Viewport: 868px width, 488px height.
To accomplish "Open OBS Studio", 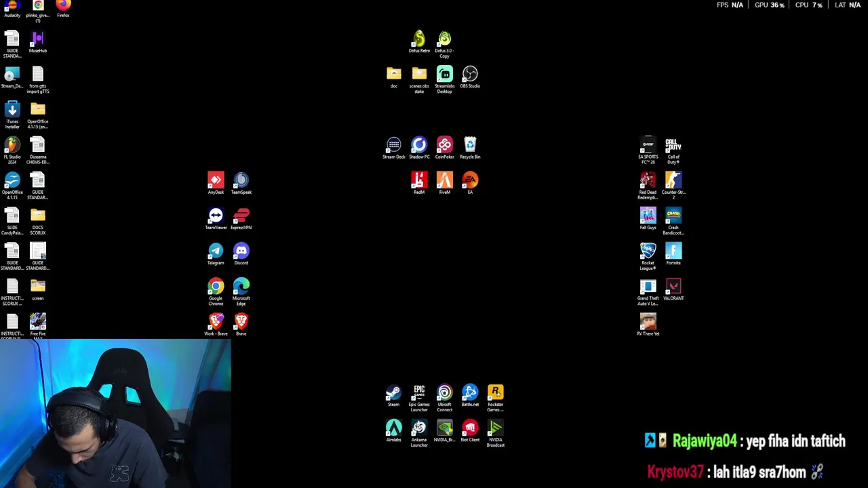I will [470, 77].
